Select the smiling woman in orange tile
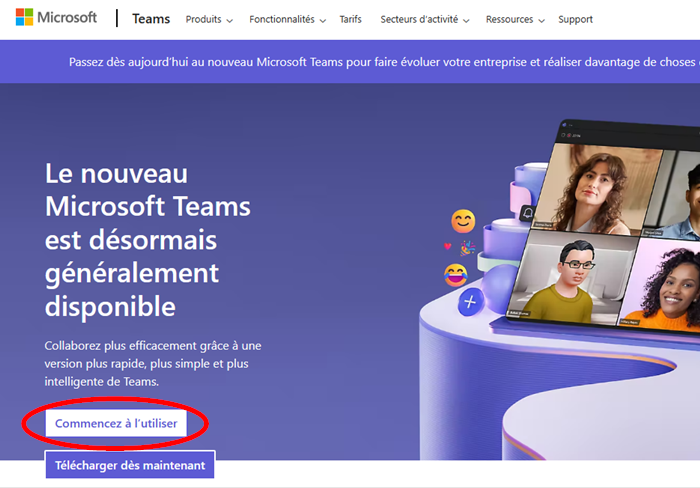Screen dimensions: 700x488 [661, 286]
